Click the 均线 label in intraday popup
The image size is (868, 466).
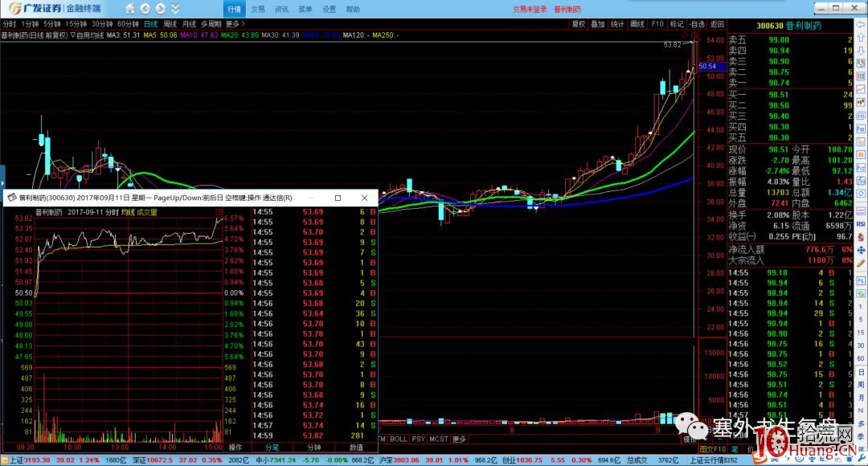(x=128, y=213)
